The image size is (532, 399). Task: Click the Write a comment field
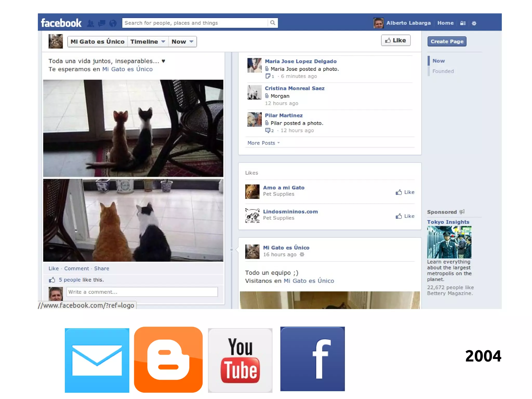tap(142, 292)
